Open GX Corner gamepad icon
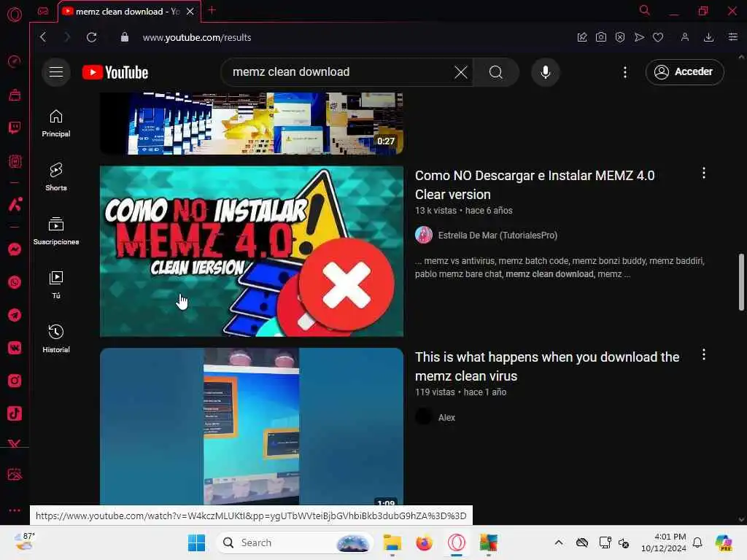Viewport: 747px width, 560px height. point(43,11)
